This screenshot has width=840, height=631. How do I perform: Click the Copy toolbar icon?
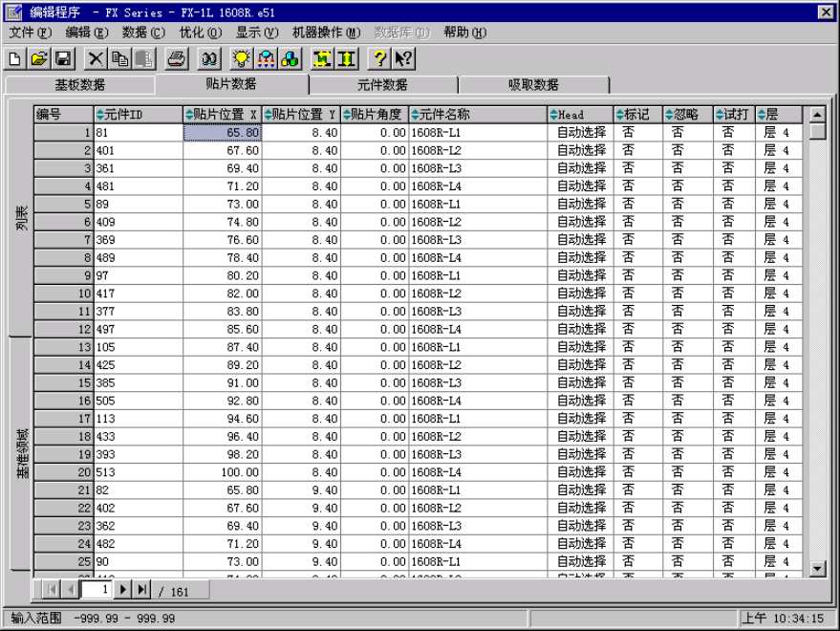click(x=119, y=59)
